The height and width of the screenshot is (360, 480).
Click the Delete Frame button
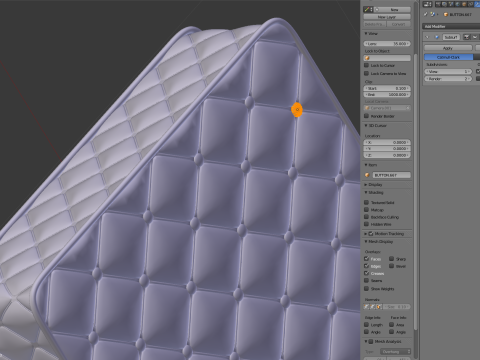coord(375,24)
